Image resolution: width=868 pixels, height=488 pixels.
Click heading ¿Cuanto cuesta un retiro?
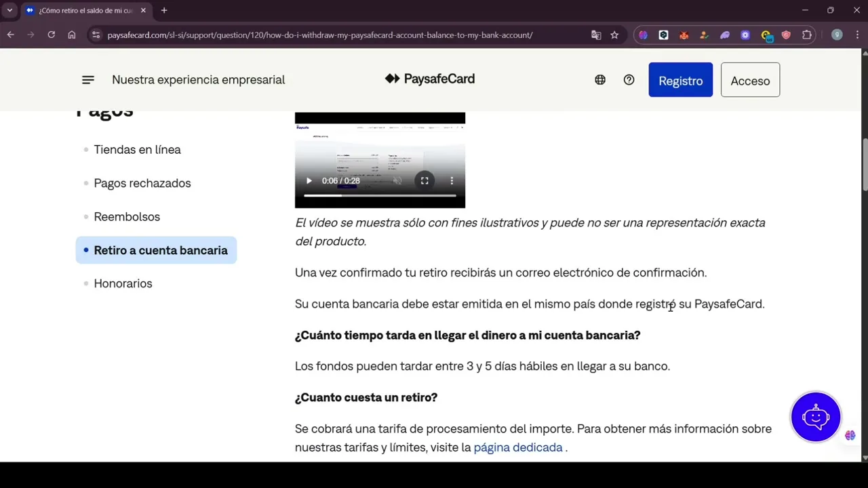click(x=366, y=397)
